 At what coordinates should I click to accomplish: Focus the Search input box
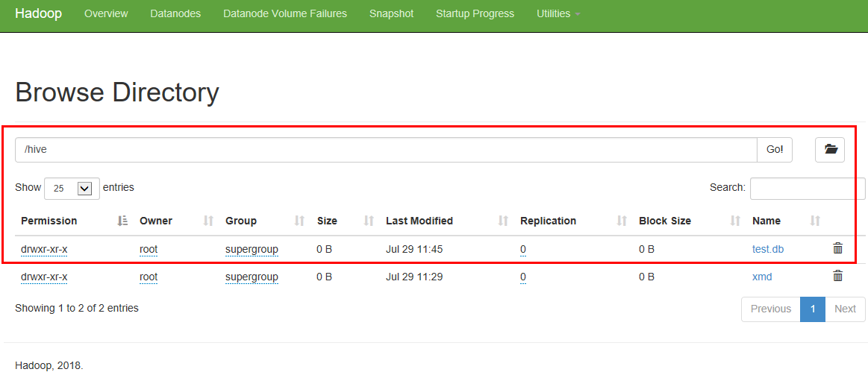808,188
